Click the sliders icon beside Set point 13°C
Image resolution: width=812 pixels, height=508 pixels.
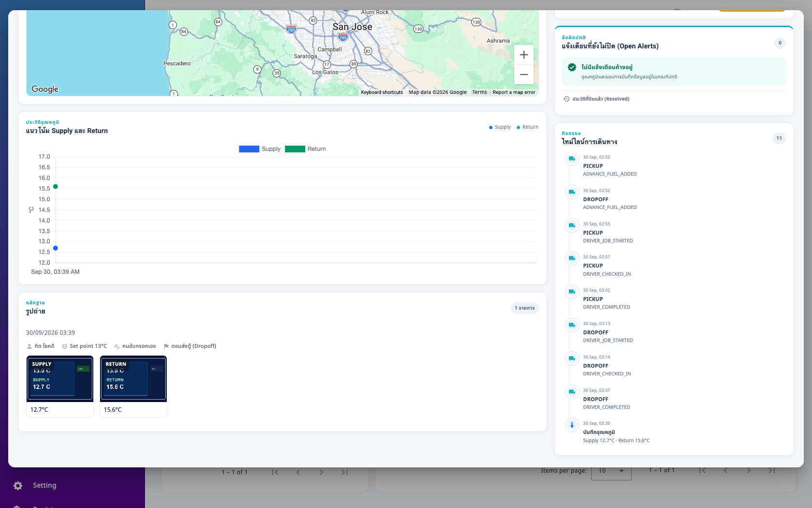click(x=64, y=346)
